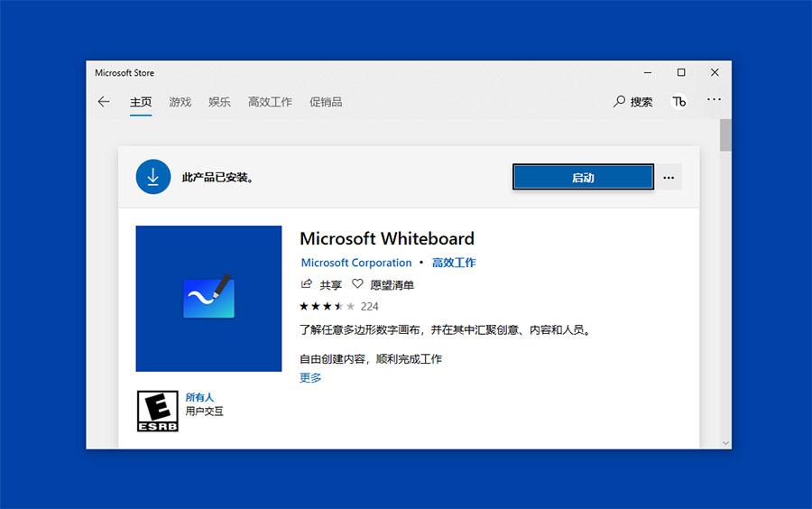Viewport: 812px width, 509px height.
Task: Click the Microsoft Whiteboard title text
Action: (387, 239)
